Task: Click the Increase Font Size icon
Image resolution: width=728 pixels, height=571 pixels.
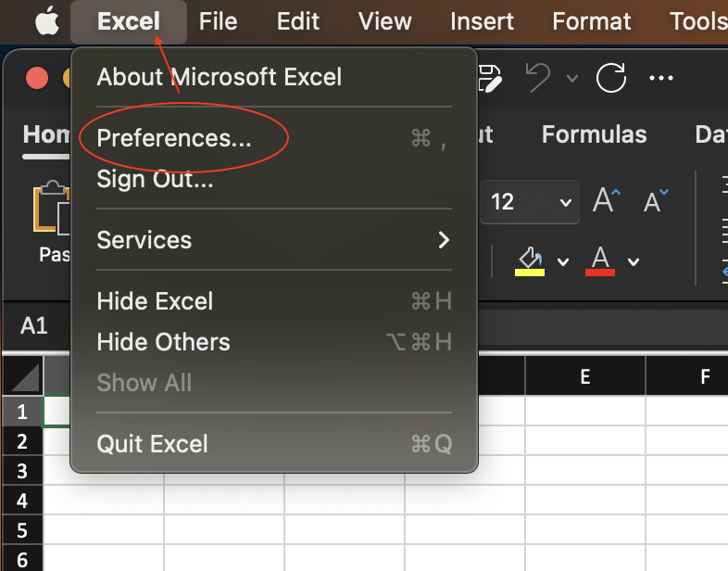Action: coord(607,201)
